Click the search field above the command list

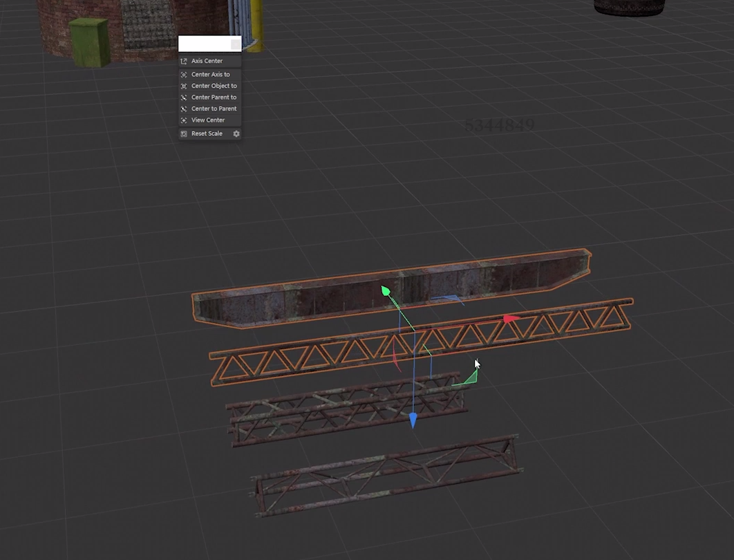point(209,44)
